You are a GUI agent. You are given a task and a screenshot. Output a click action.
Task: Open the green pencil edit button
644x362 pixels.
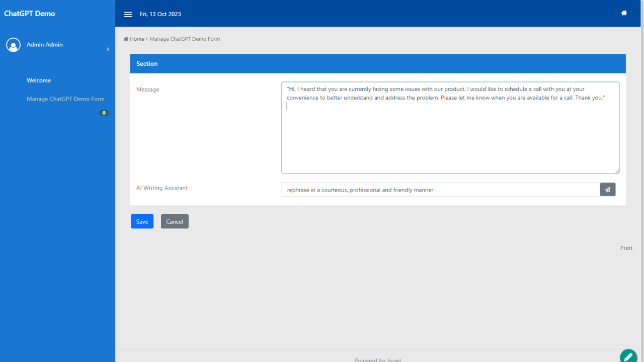[628, 356]
